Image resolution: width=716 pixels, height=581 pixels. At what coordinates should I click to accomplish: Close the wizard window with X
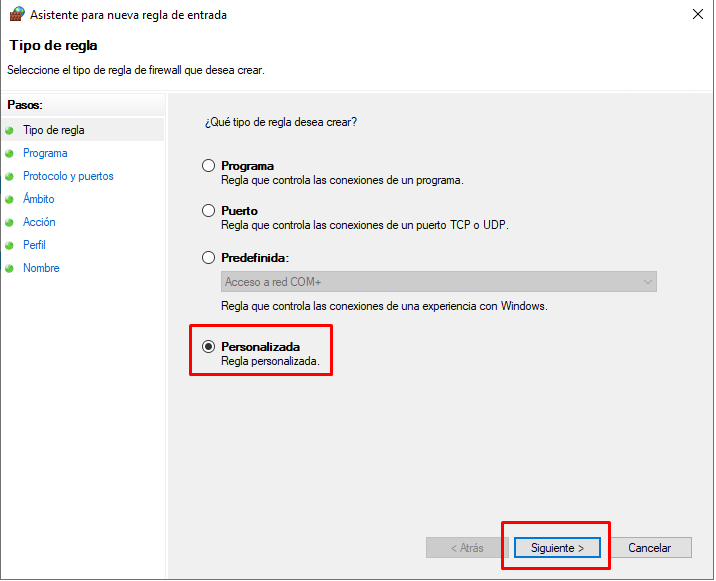point(698,14)
